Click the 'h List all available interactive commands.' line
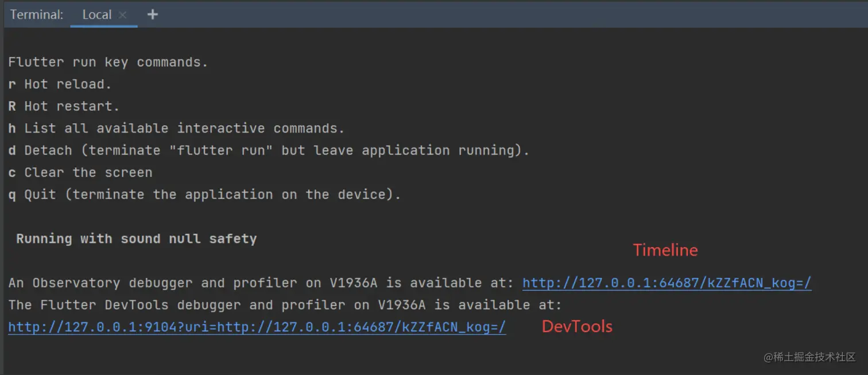Viewport: 868px width, 375px height. tap(176, 128)
